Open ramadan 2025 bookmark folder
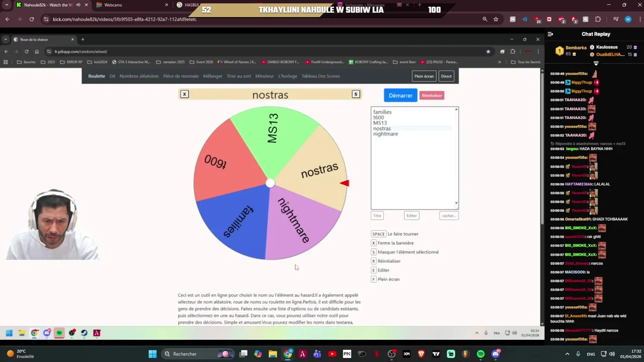The image size is (644, 362). (170, 62)
